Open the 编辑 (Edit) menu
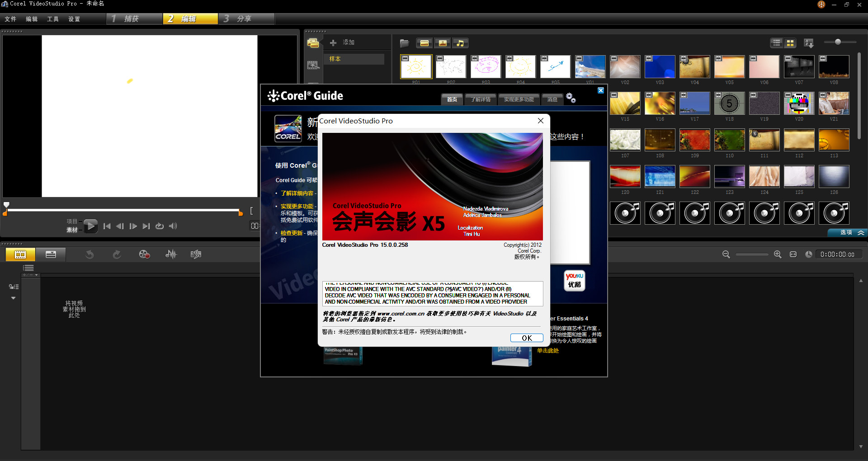Screen dimensions: 868x461 (32, 19)
